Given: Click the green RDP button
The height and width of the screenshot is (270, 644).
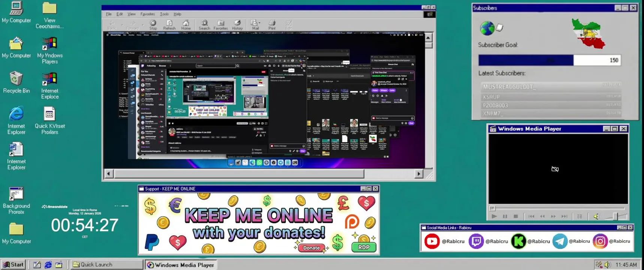Looking at the screenshot, I should click(x=364, y=247).
